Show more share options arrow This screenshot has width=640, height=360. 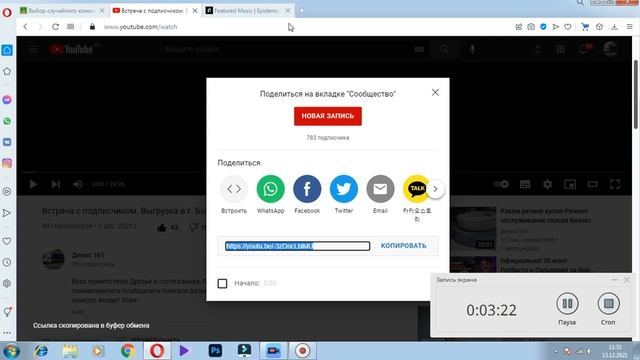click(x=436, y=189)
